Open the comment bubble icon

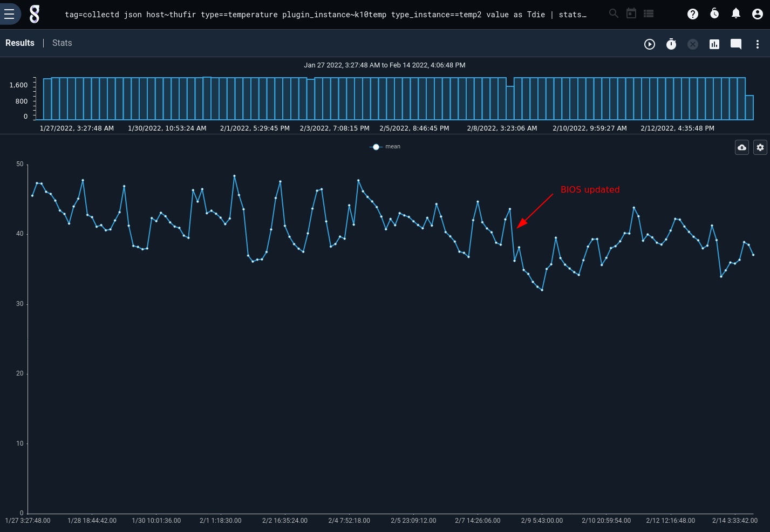(736, 44)
